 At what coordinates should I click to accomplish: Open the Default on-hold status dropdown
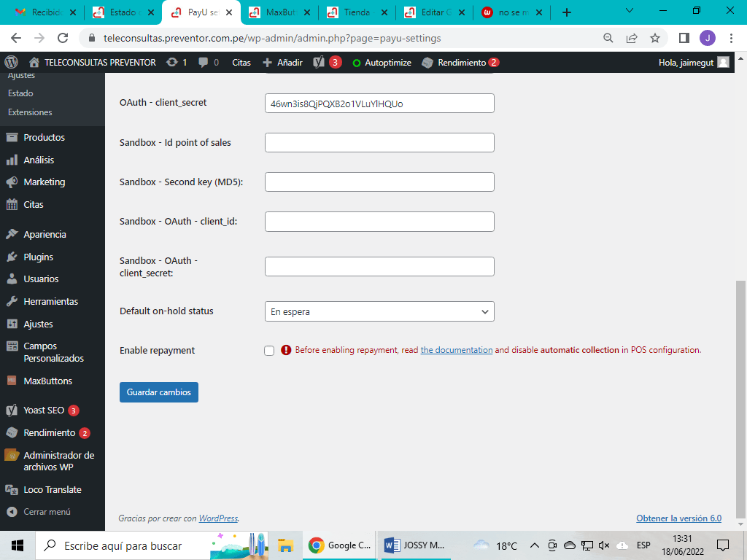click(x=379, y=311)
